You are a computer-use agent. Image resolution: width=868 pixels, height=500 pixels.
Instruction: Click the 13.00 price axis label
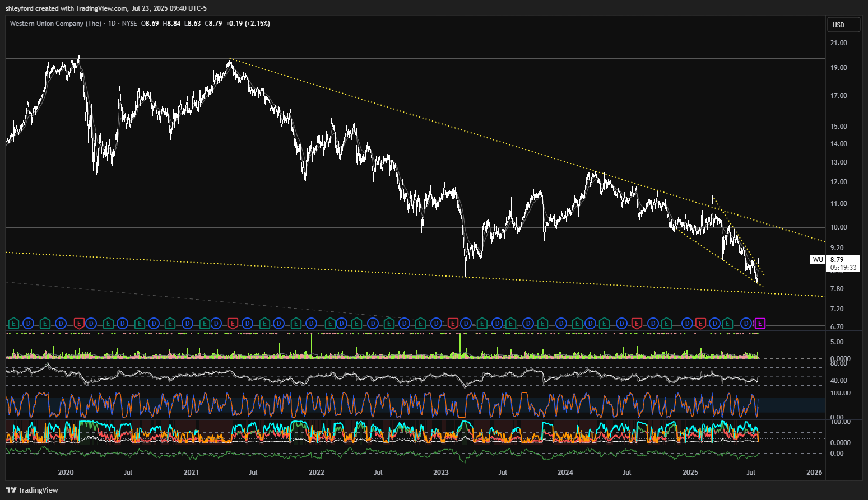point(839,162)
